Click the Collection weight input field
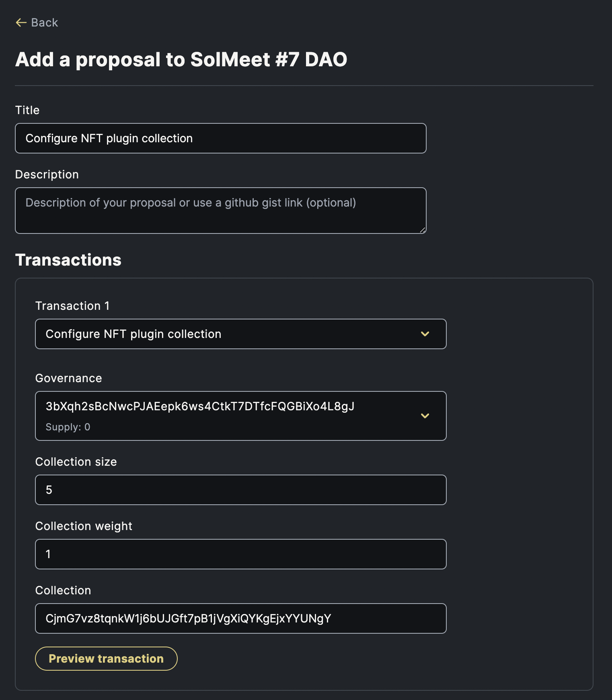612x700 pixels. [240, 554]
